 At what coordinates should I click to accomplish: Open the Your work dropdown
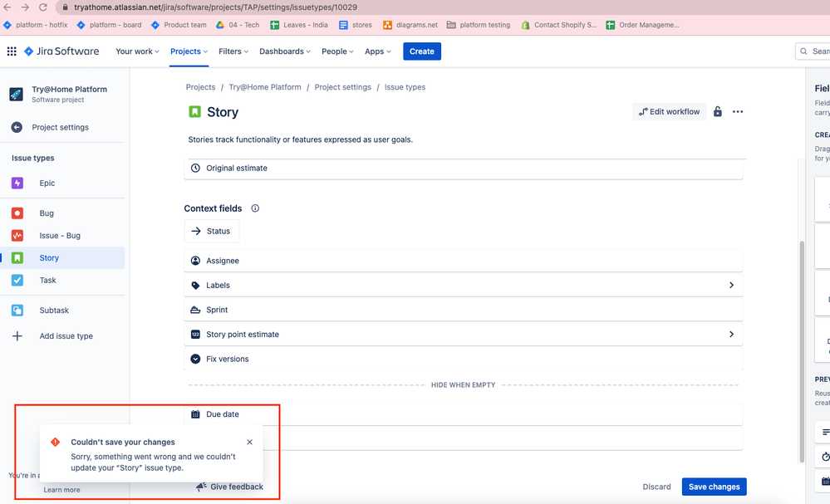pos(137,51)
